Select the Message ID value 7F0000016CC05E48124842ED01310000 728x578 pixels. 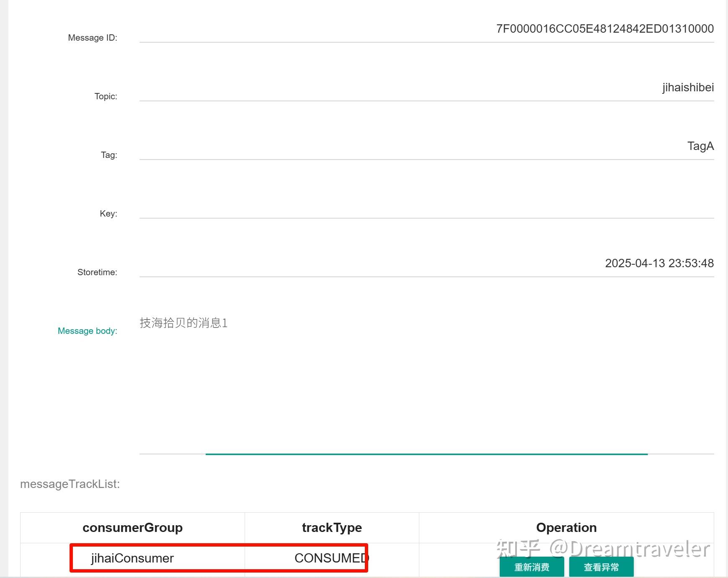coord(604,28)
